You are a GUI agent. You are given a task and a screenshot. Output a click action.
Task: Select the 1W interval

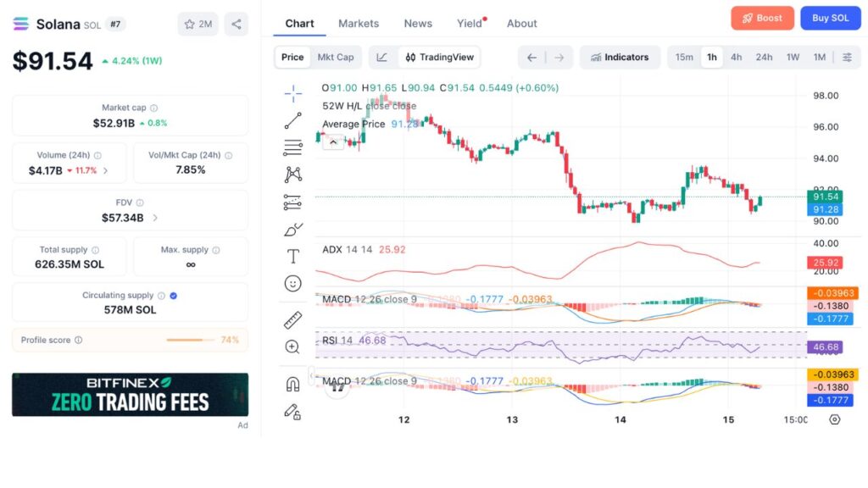tap(793, 57)
